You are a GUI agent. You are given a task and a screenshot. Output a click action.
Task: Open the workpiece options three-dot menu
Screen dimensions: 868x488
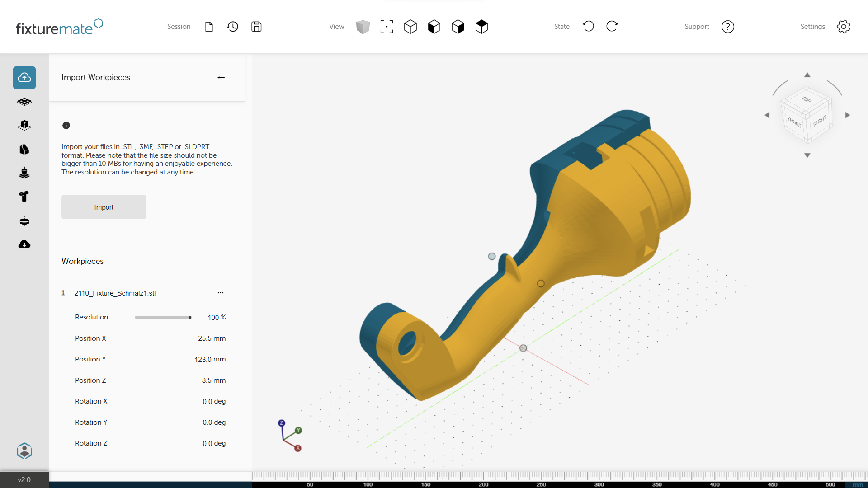point(221,293)
